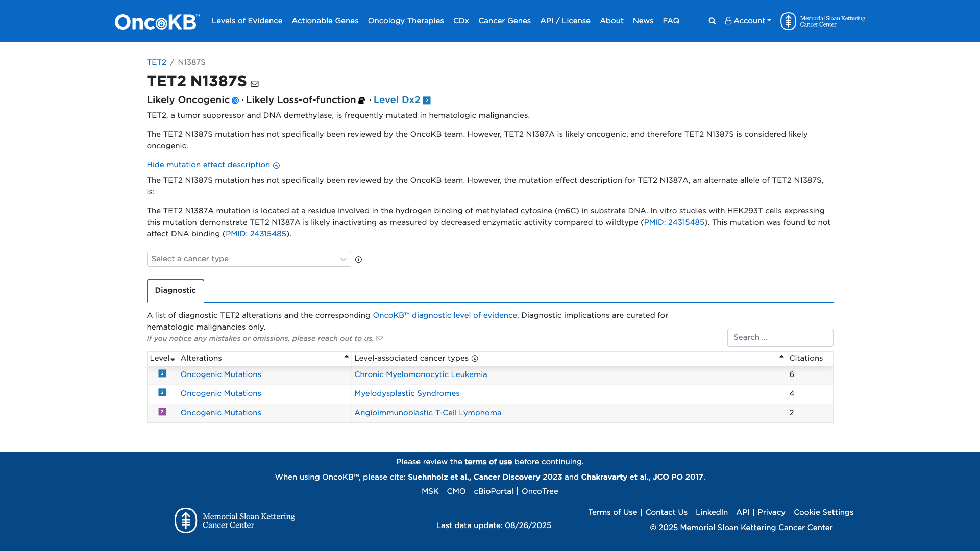Click the feedback envelope icon below diagnostic description
Screen dimensions: 980x551
pos(380,339)
